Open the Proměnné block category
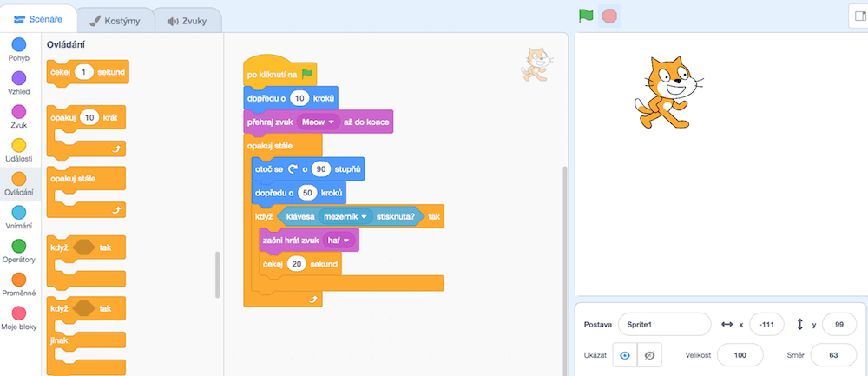Image resolution: width=868 pixels, height=376 pixels. [19, 285]
